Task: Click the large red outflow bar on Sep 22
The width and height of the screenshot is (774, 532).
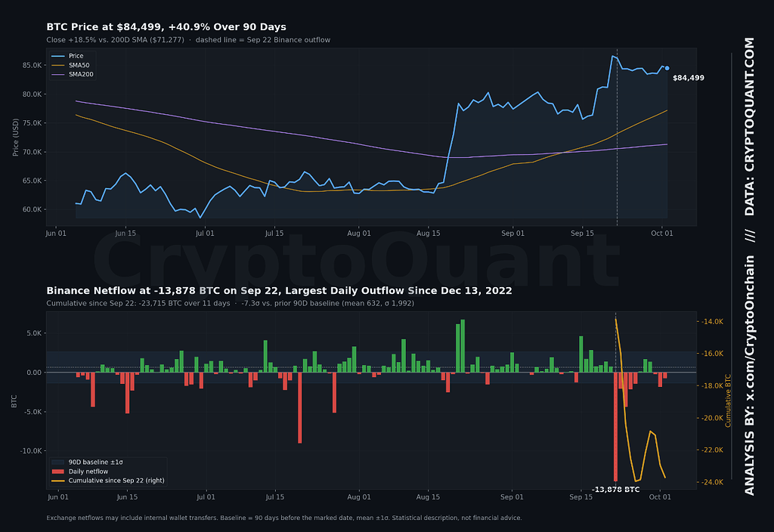Action: tap(615, 427)
